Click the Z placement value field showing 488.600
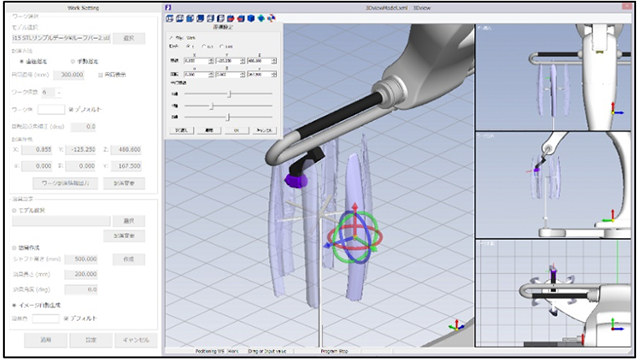640x360 pixels. point(126,150)
